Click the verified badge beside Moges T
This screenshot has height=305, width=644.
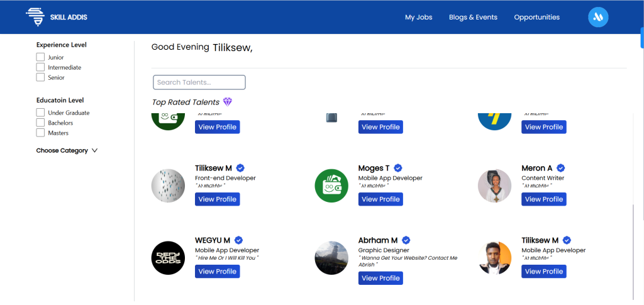397,168
